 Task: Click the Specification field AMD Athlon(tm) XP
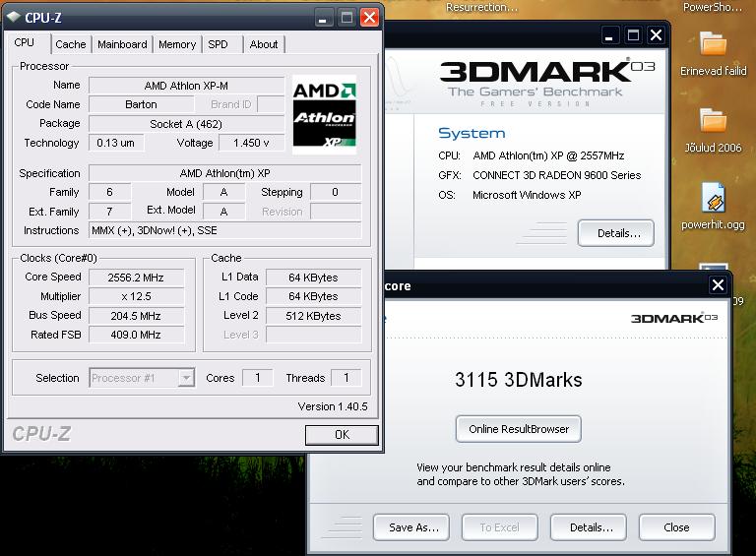[224, 173]
